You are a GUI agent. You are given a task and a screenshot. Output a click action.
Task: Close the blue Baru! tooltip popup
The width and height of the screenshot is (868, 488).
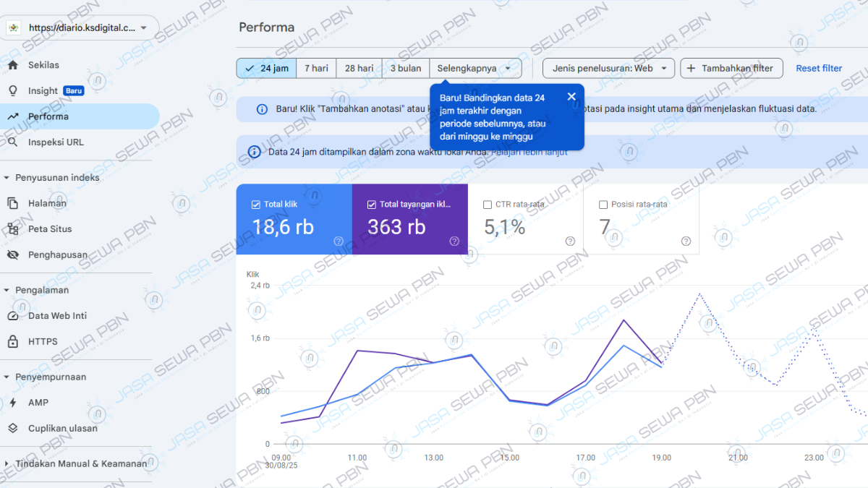(571, 97)
